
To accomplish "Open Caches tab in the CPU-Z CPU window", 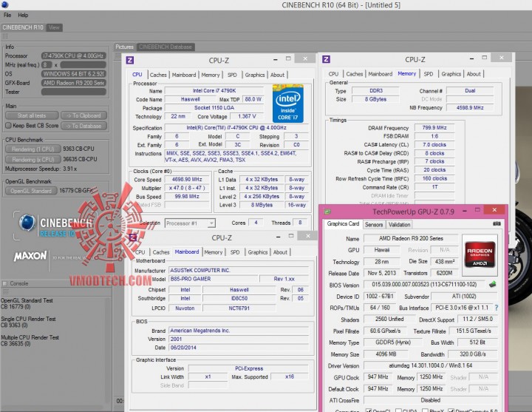I will click(158, 75).
